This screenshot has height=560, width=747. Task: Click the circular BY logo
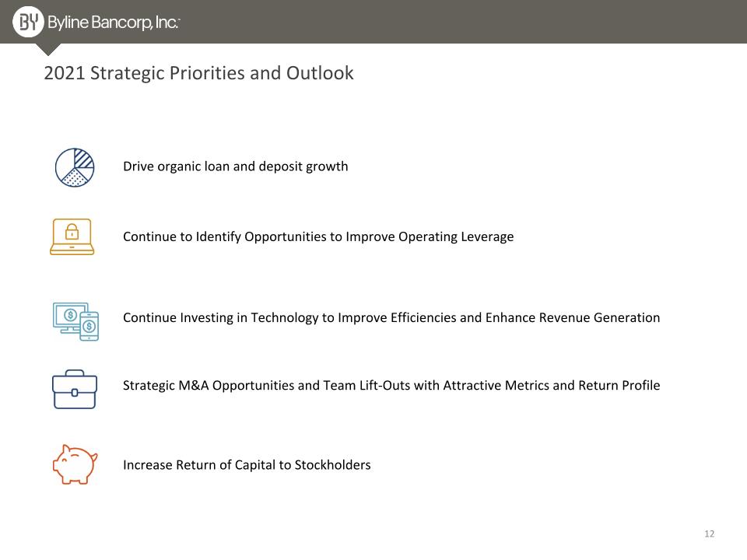[28, 22]
